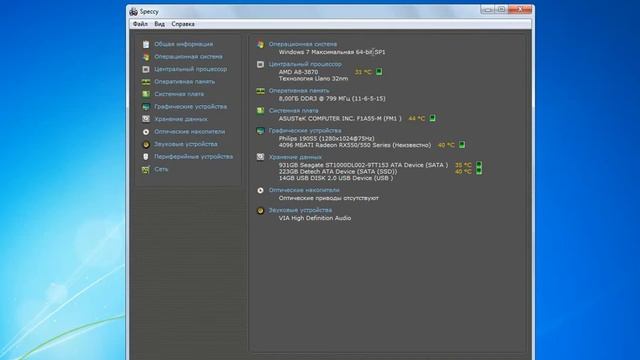Click the Philips 190S5 monitor text
Screen dimensions: 640x360
tap(327, 138)
